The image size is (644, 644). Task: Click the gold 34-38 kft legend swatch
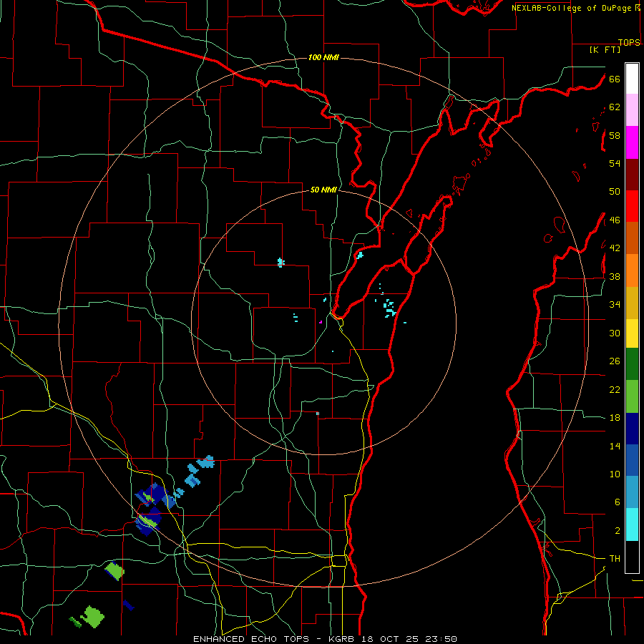[x=632, y=303]
